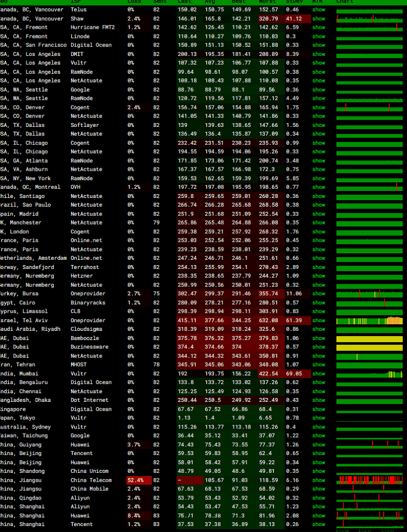This screenshot has height=532, width=407.
Task: Select the 52.4% loss cell
Action: click(x=139, y=480)
